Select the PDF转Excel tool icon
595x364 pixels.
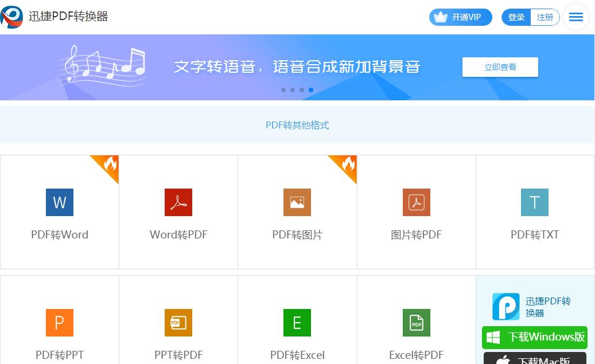coord(297,323)
